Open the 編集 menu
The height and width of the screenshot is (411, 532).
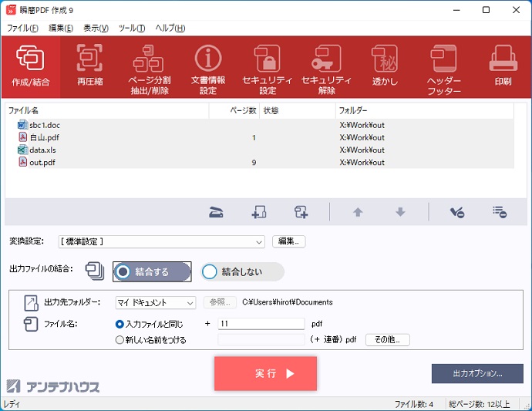(61, 29)
